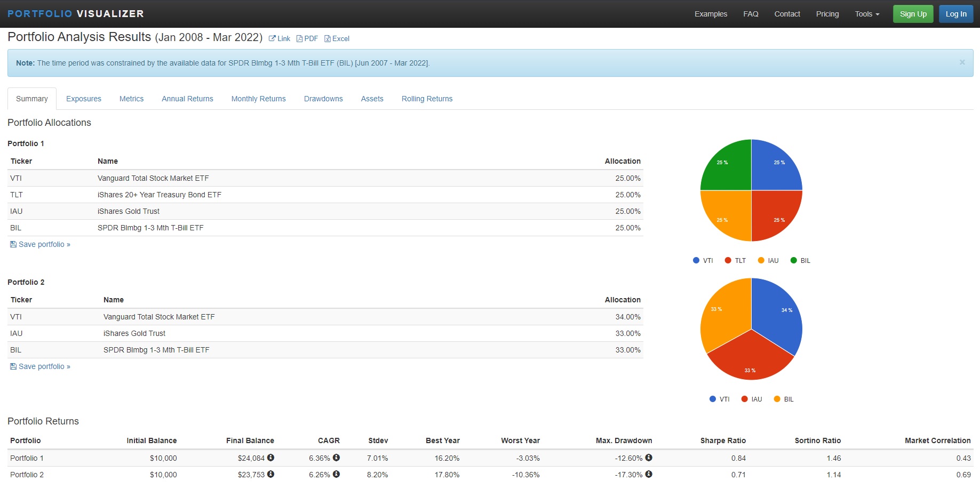
Task: Open the Monthly Returns tab
Action: 259,99
